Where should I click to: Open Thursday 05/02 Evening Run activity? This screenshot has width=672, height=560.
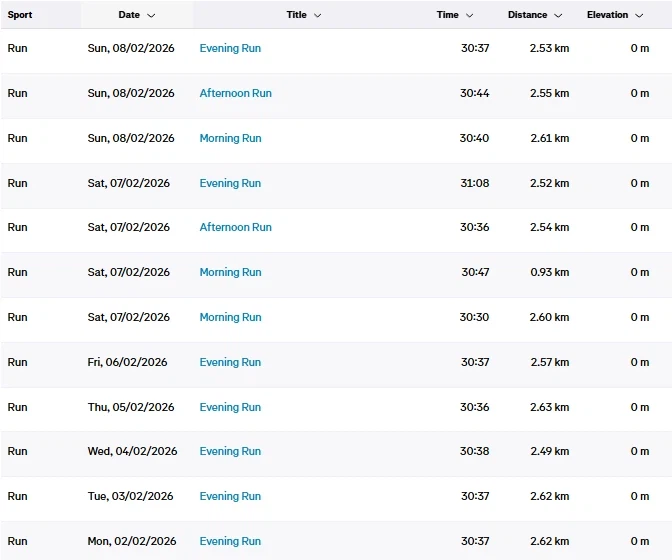[230, 407]
